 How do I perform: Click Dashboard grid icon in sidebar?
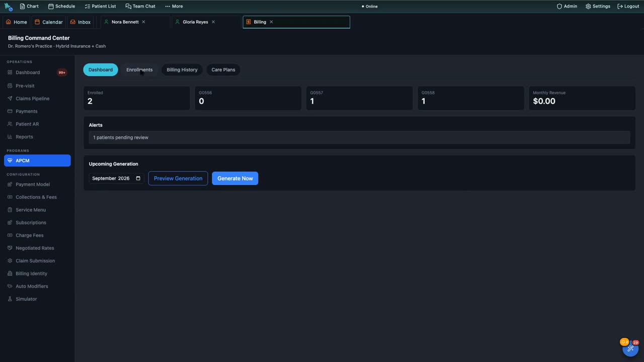tap(10, 72)
